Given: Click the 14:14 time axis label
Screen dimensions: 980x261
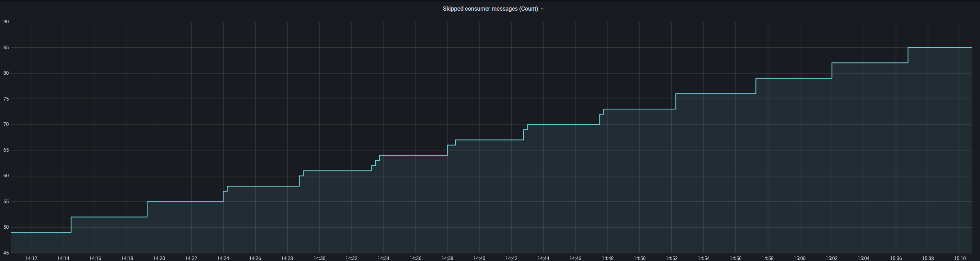Looking at the screenshot, I should 63,258.
